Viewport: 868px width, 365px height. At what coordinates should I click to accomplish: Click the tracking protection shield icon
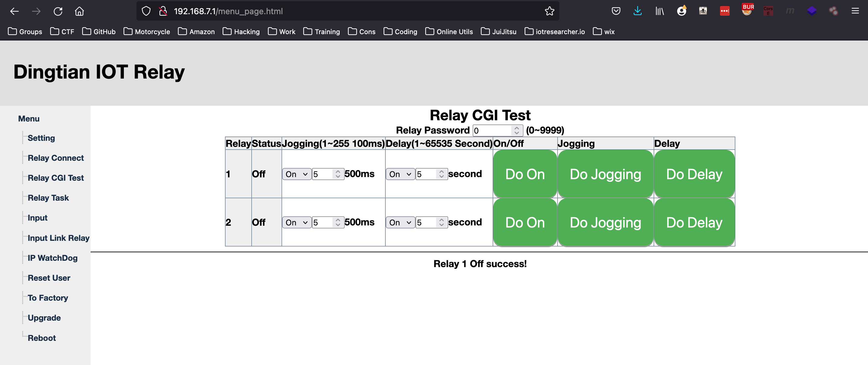pyautogui.click(x=146, y=11)
